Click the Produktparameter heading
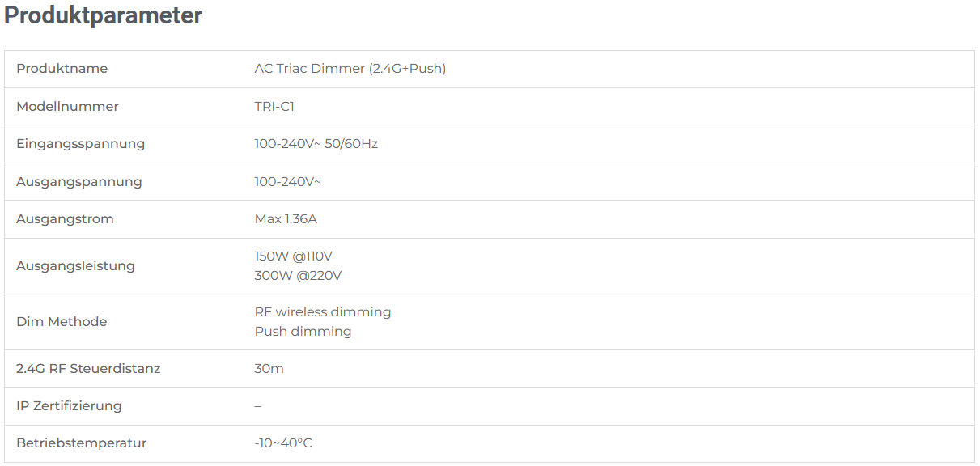This screenshot has width=980, height=466. point(104,15)
